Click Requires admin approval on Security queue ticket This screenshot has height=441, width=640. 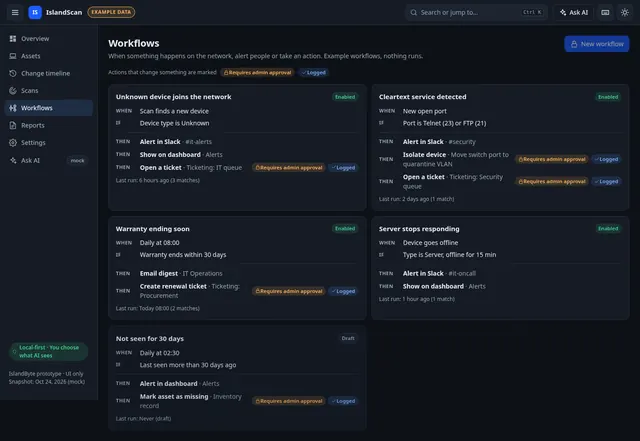[552, 181]
